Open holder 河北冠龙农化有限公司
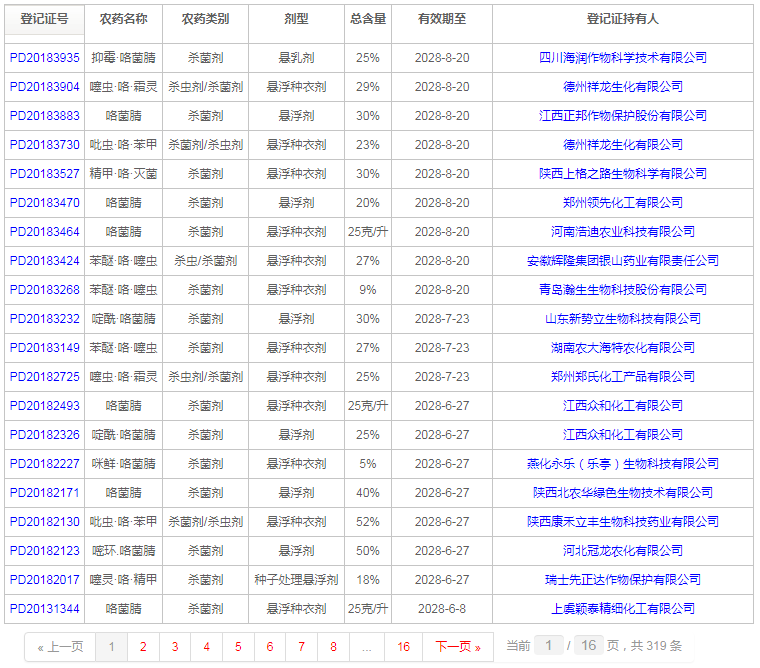 click(x=623, y=551)
